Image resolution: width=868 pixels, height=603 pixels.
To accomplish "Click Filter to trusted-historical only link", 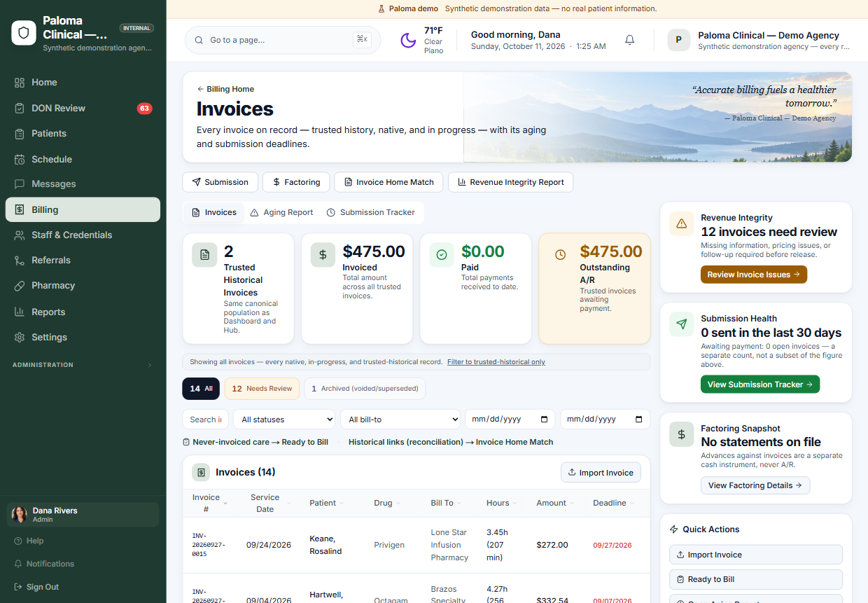I will click(496, 362).
